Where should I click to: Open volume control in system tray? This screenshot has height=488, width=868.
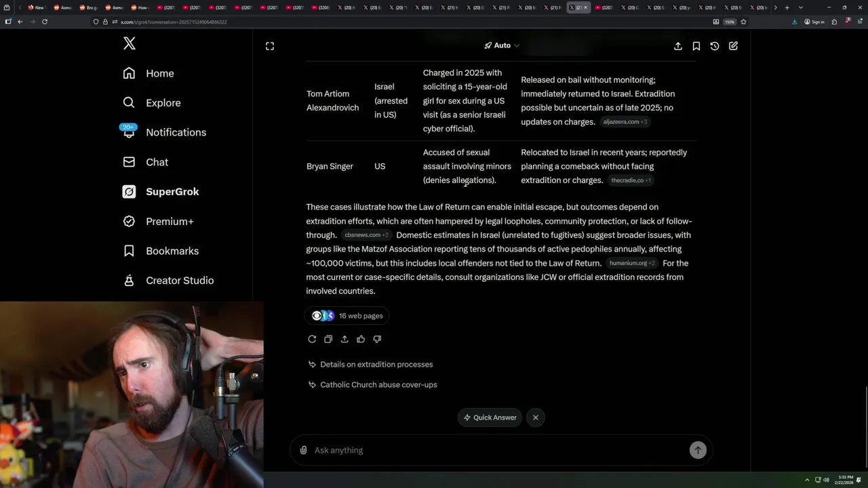826,480
